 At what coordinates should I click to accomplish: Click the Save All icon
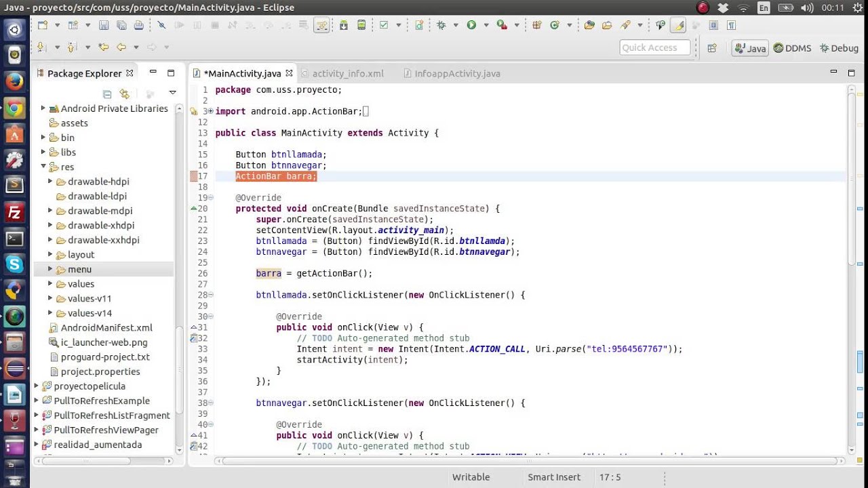pyautogui.click(x=121, y=25)
